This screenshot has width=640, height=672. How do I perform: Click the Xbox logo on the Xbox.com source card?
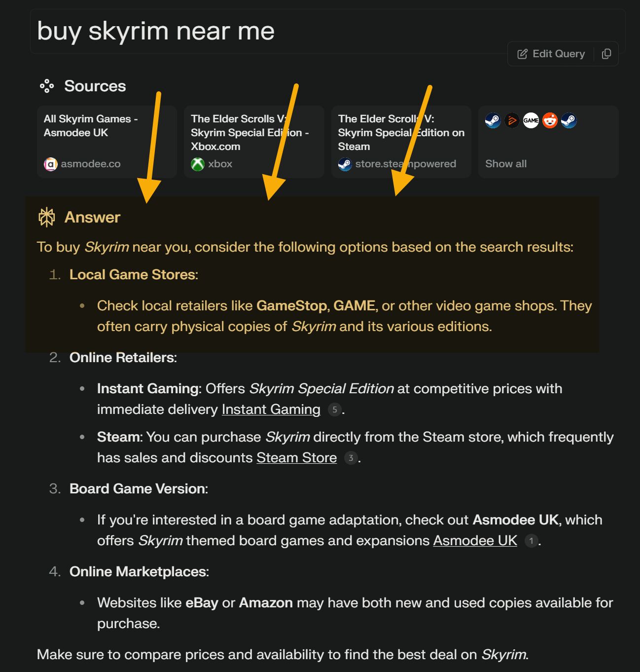click(197, 163)
